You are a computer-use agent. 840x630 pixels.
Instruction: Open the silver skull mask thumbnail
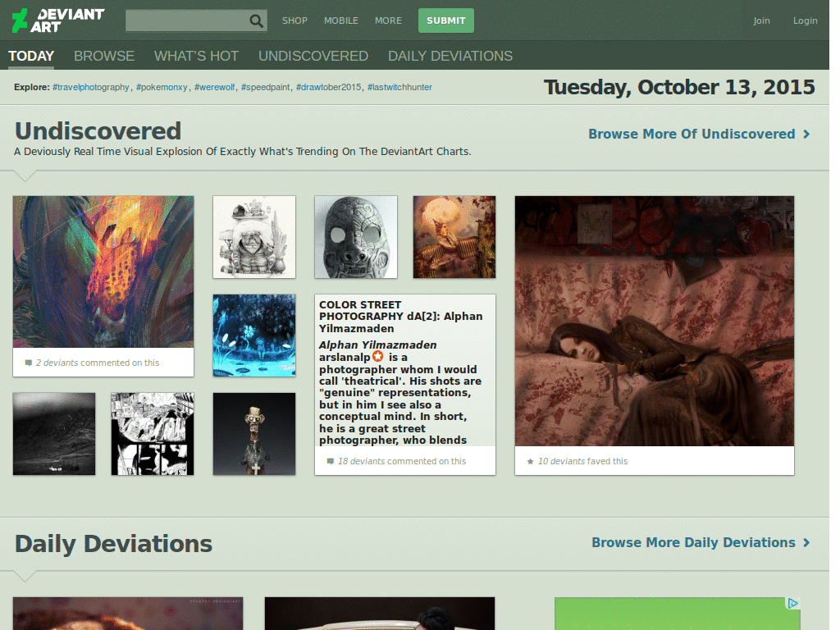click(x=355, y=236)
